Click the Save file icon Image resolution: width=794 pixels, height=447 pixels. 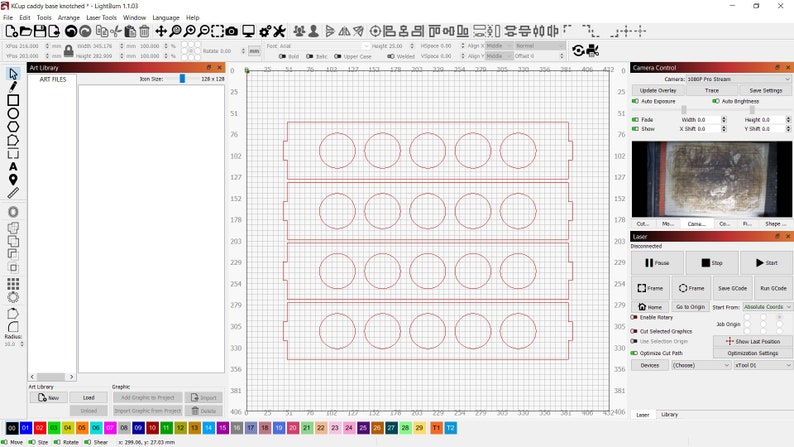39,31
